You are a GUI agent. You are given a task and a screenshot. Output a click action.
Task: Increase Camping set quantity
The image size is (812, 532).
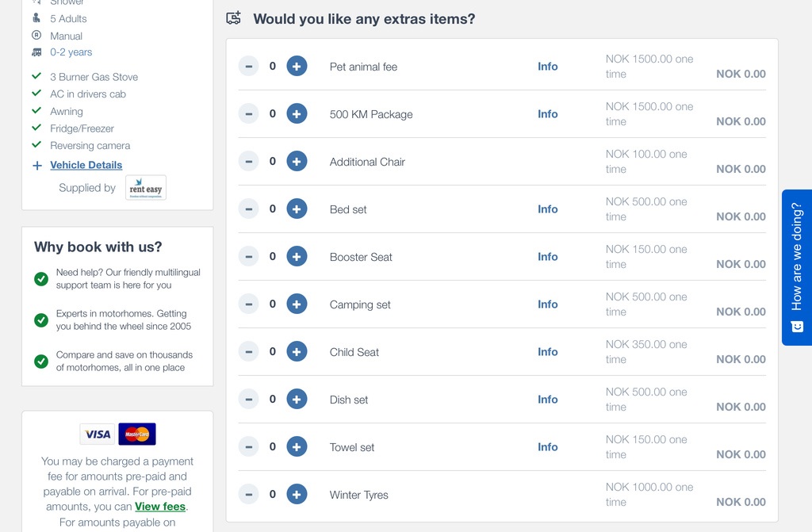click(x=297, y=304)
